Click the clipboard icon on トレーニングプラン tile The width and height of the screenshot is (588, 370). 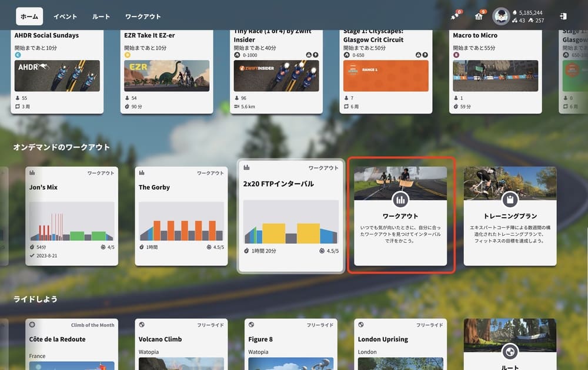pyautogui.click(x=510, y=200)
